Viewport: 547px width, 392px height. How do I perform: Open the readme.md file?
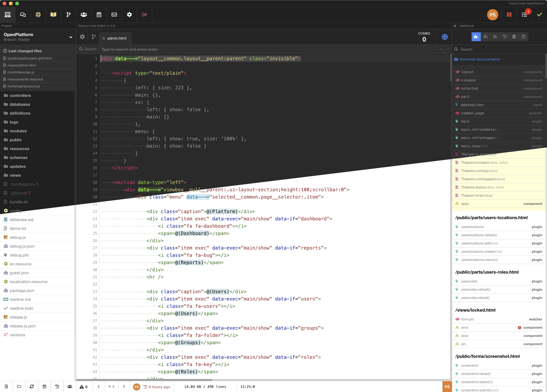37,300
